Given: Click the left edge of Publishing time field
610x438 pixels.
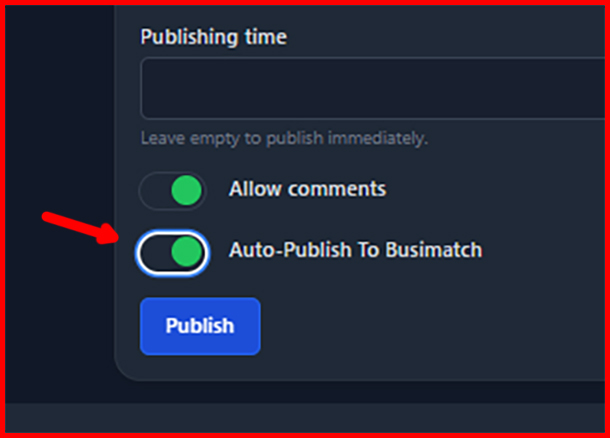Looking at the screenshot, I should pos(146,88).
